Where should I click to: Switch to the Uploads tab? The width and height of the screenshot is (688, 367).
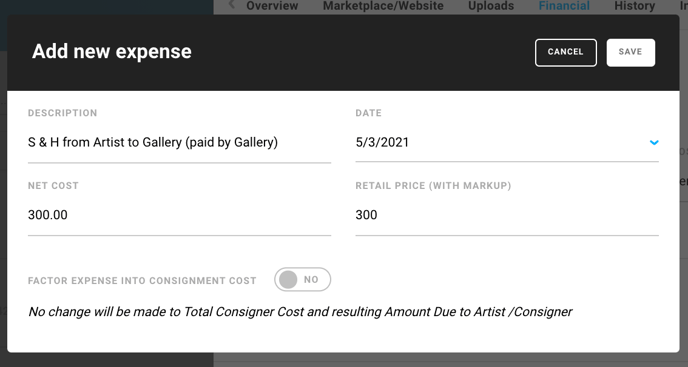491,6
